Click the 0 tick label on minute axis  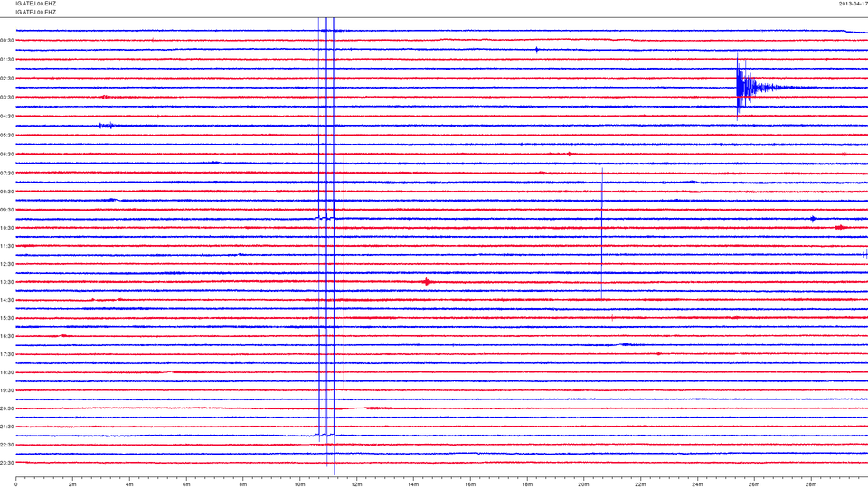[x=16, y=484]
